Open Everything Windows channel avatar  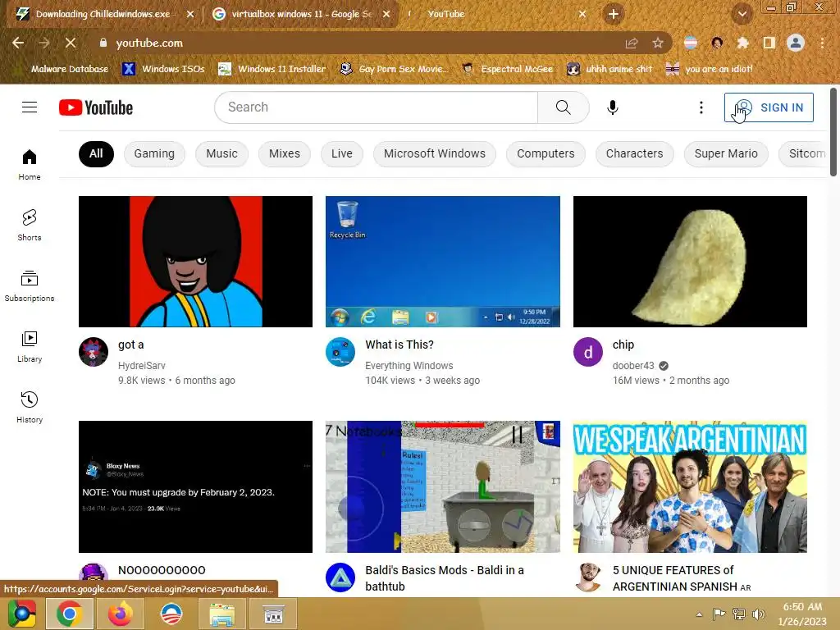[x=340, y=352]
